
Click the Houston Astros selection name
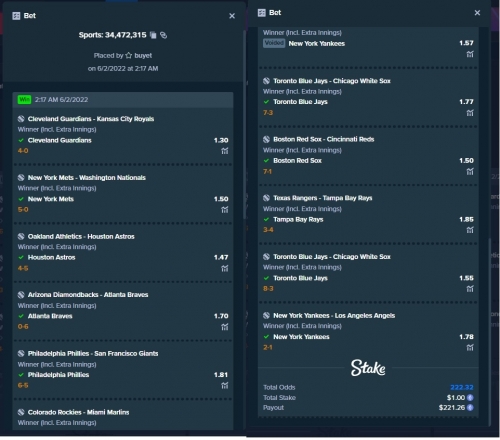pos(51,257)
